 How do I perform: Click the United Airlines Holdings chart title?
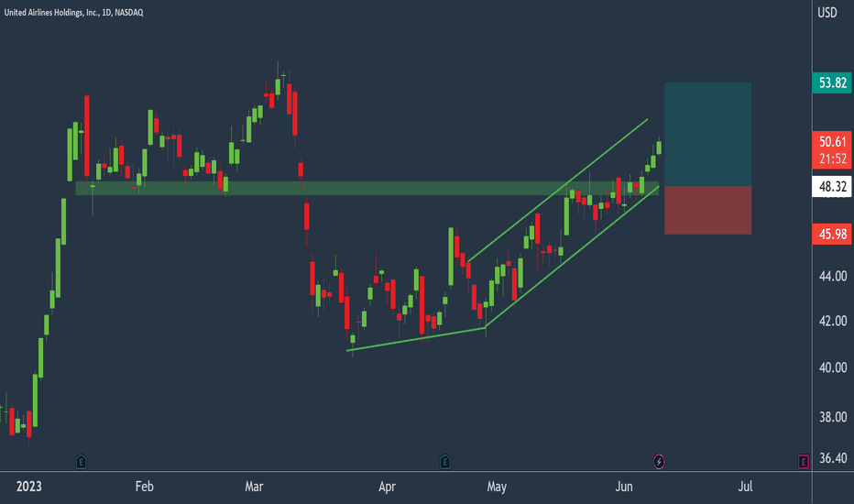(x=73, y=12)
